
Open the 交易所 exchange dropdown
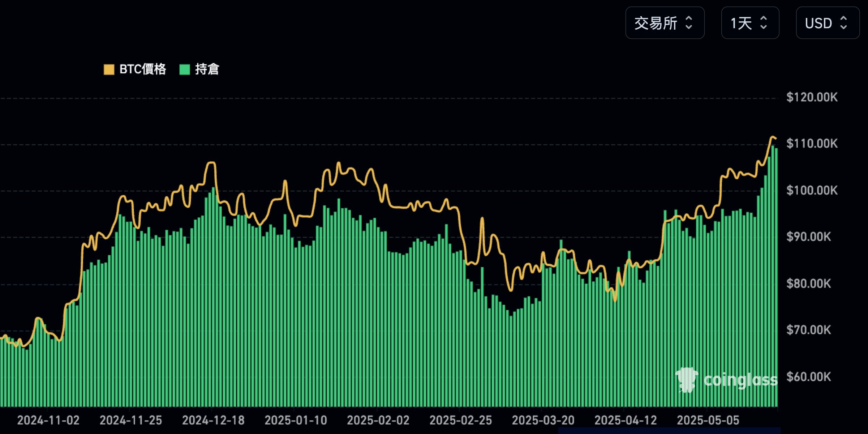(665, 23)
